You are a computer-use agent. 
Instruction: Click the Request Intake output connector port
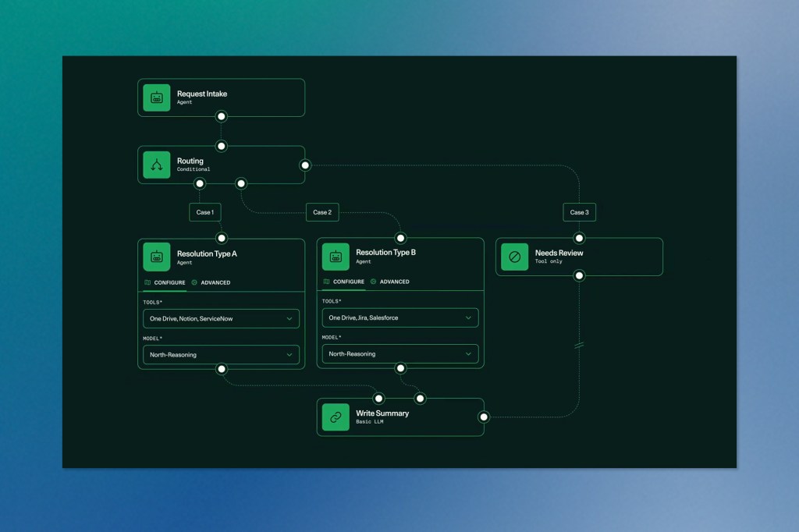(x=221, y=117)
